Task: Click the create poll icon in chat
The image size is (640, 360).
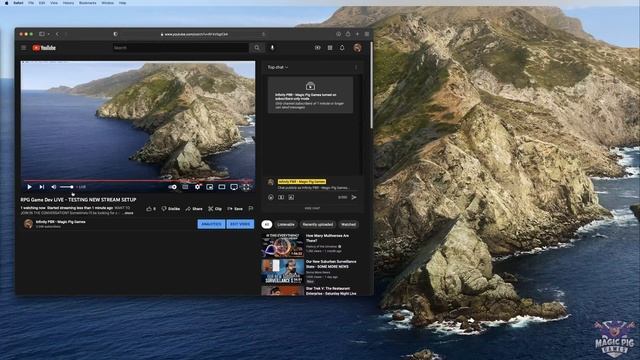Action: click(291, 197)
